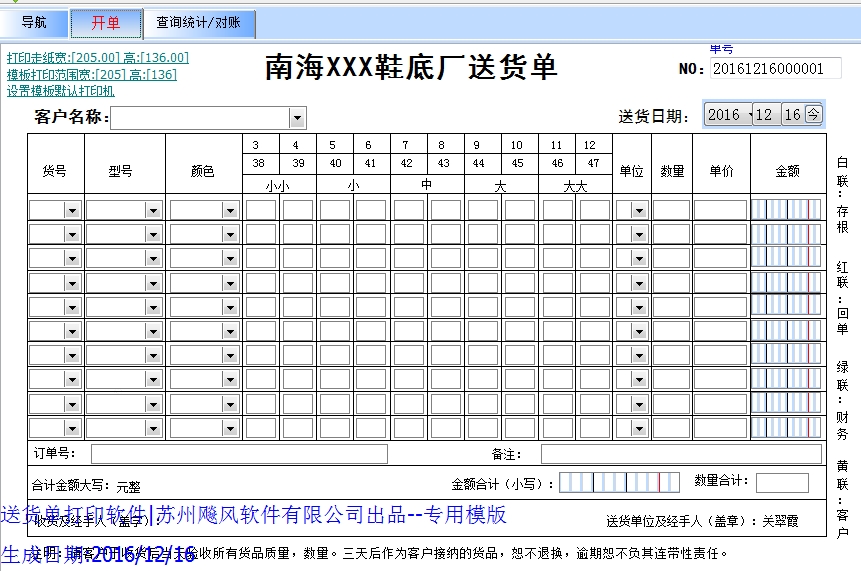
Task: Click first row 金额 amount grid
Action: coord(786,210)
